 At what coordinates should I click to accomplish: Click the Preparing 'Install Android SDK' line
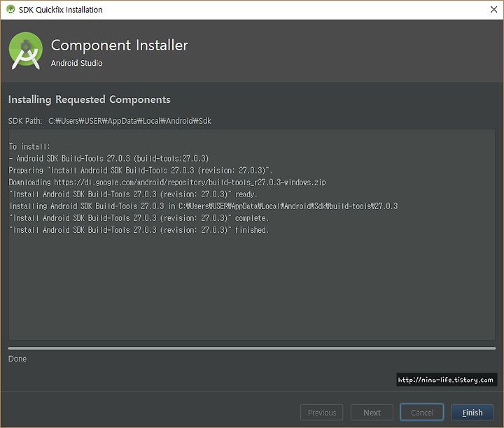click(x=141, y=171)
